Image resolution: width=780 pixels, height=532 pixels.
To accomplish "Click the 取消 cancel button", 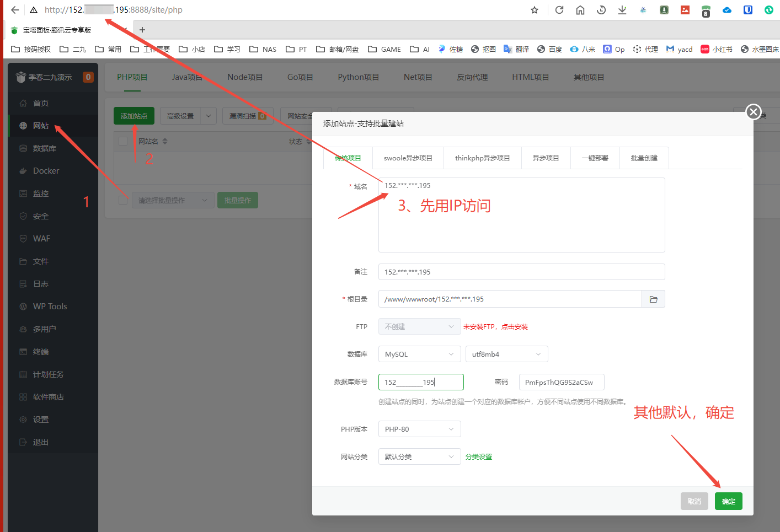I will tap(694, 501).
